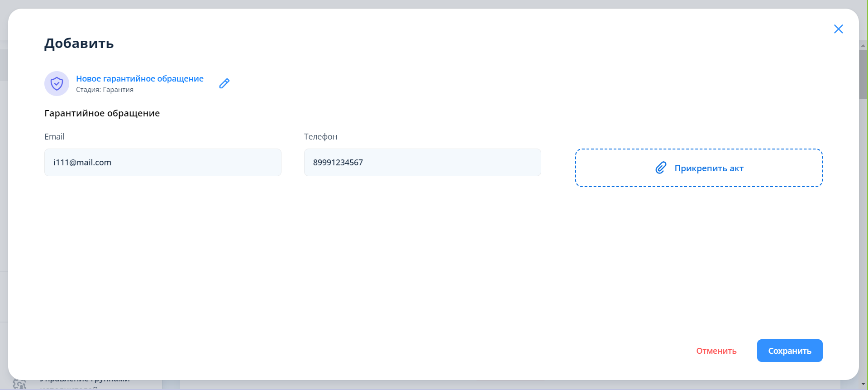Click the purple shield warranty icon
868x390 pixels.
tap(57, 83)
